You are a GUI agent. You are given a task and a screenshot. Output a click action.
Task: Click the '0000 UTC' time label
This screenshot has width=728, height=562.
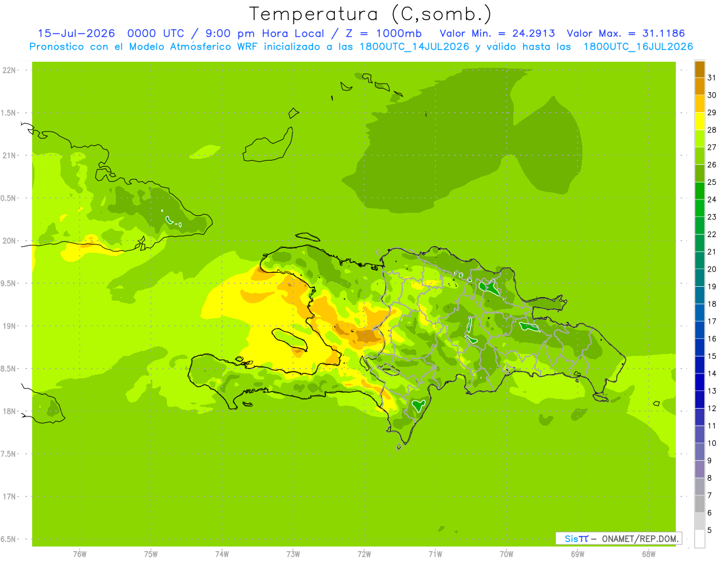[x=155, y=33]
